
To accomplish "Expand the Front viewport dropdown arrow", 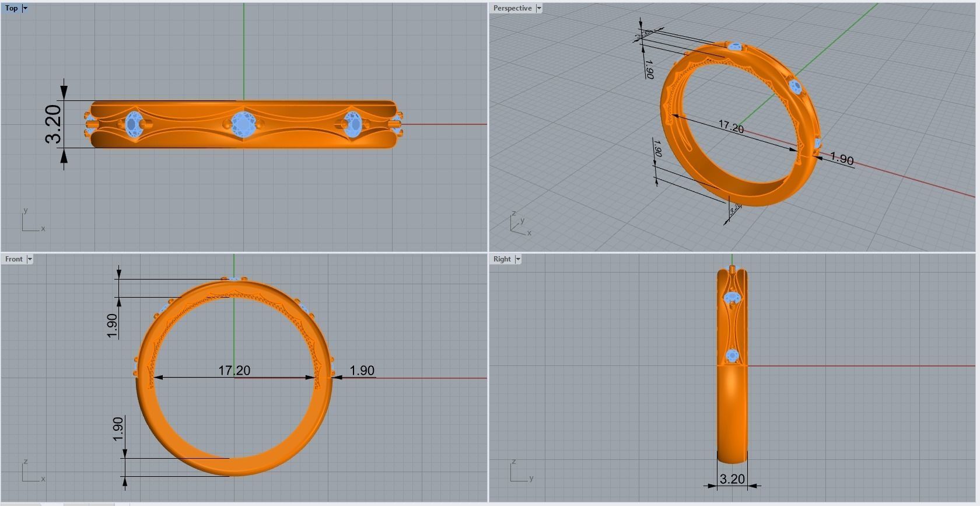I will point(30,259).
